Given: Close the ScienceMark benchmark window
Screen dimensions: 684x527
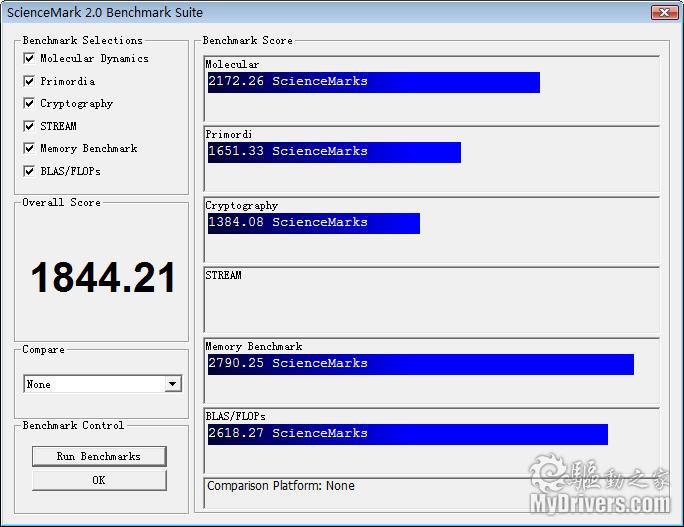Looking at the screenshot, I should [x=664, y=13].
